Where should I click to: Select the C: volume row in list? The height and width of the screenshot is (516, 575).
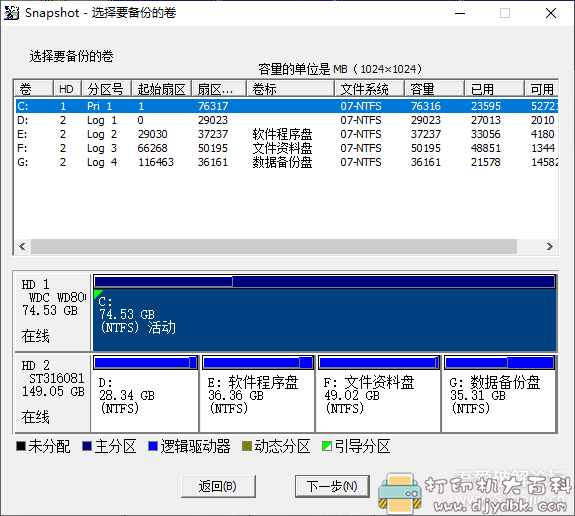click(286, 106)
